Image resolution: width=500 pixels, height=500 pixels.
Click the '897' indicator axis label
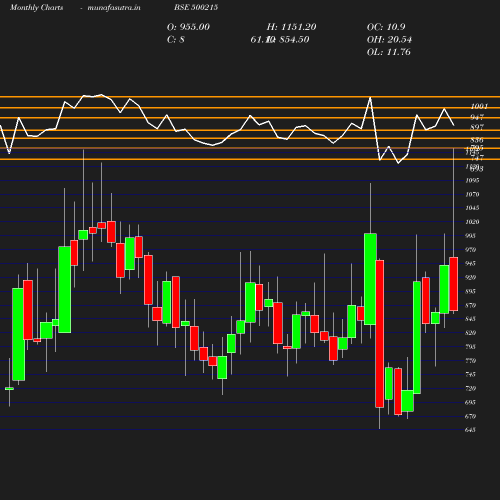(x=477, y=127)
